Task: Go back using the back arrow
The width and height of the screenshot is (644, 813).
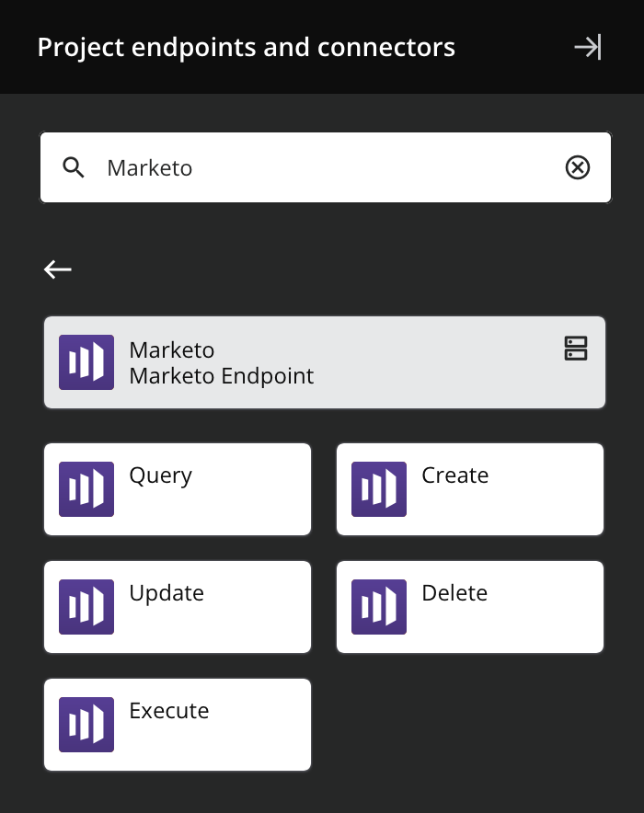Action: pyautogui.click(x=58, y=269)
